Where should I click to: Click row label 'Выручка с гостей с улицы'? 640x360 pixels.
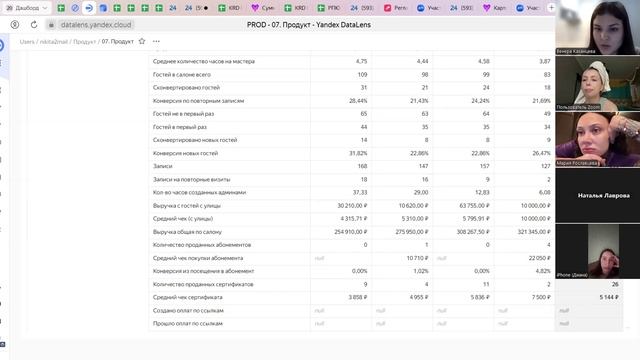point(187,206)
